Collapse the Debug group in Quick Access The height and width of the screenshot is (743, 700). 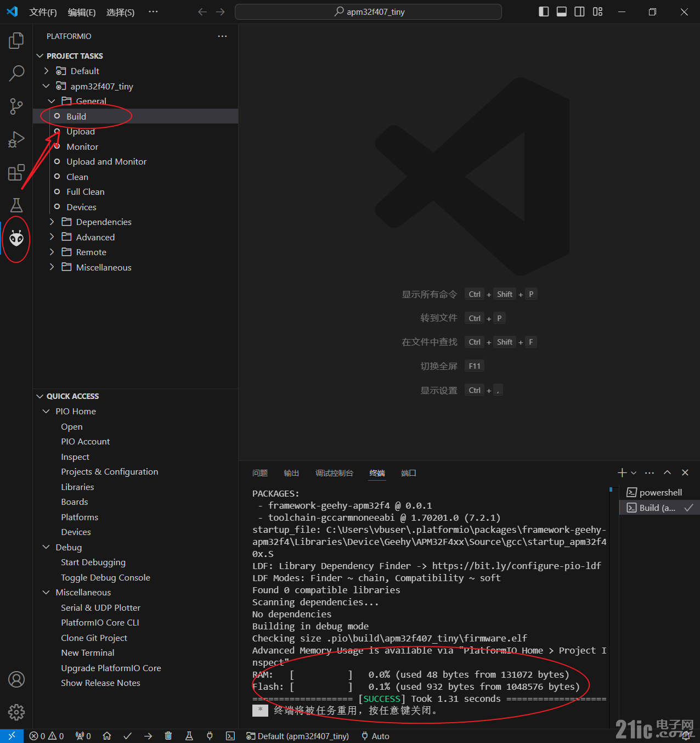tap(46, 547)
